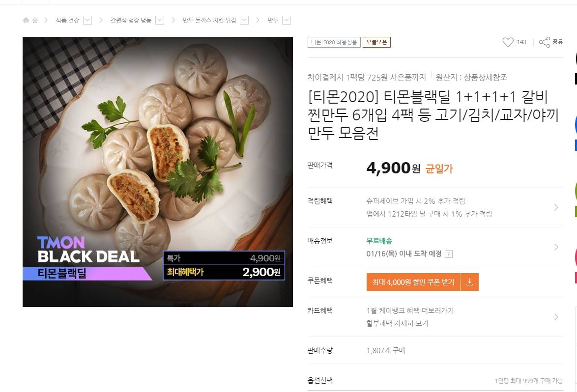Go to the 식품·건강 category link

[67, 20]
